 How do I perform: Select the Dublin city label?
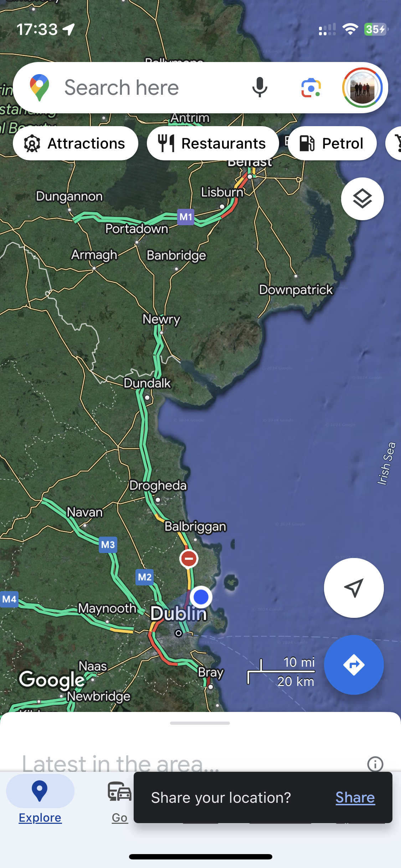pyautogui.click(x=179, y=614)
